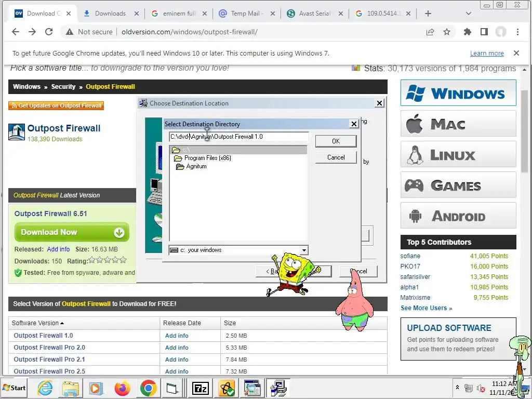
Task: Click the five-star rating row
Action: pos(107,260)
